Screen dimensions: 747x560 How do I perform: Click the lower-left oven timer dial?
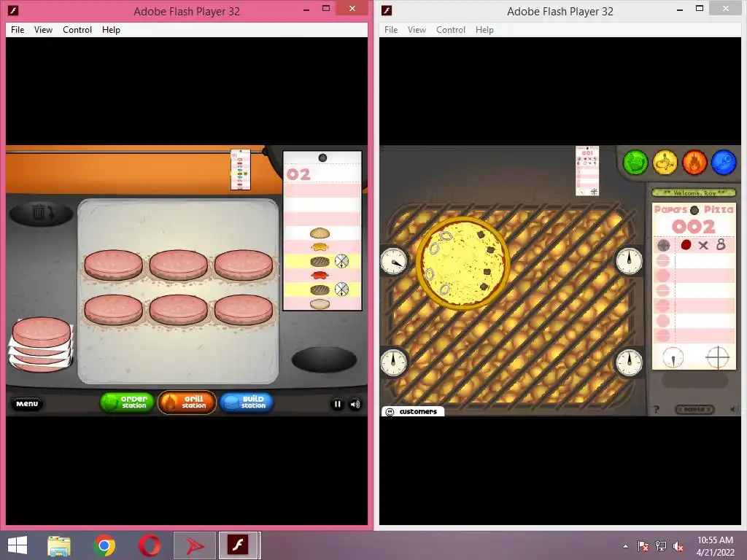coord(394,362)
